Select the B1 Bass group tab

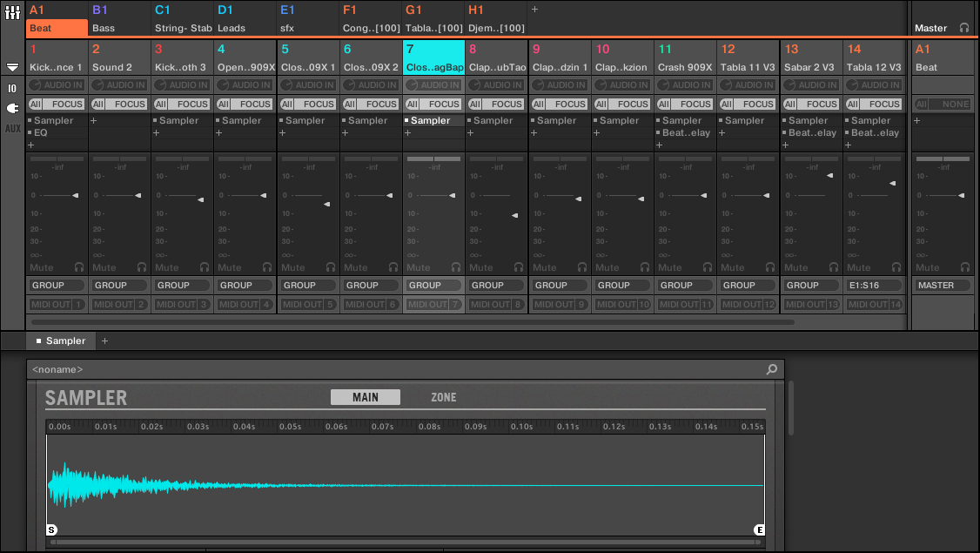coord(119,19)
